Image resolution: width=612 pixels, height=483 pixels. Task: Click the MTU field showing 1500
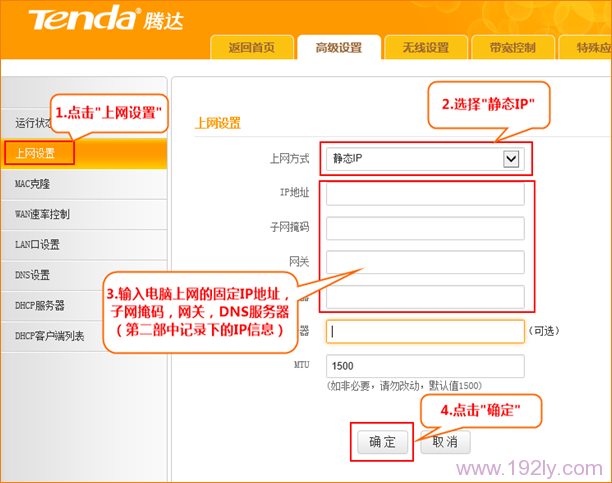point(425,366)
